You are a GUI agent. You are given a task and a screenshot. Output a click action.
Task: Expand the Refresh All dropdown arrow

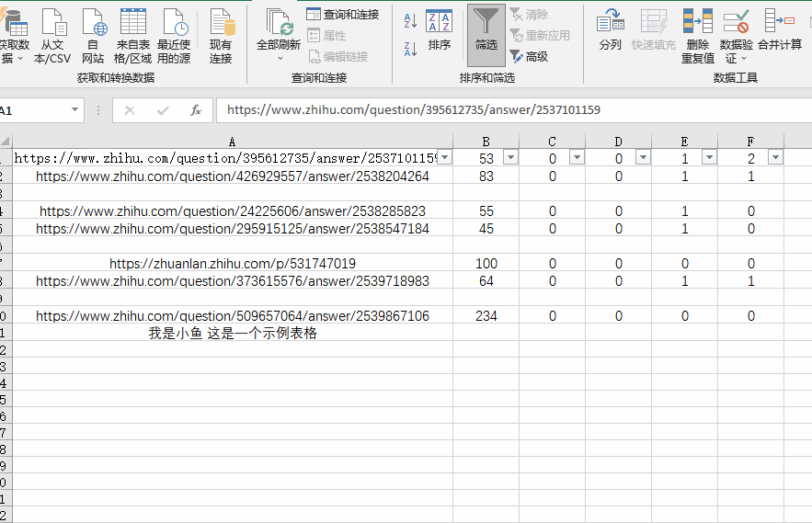280,58
